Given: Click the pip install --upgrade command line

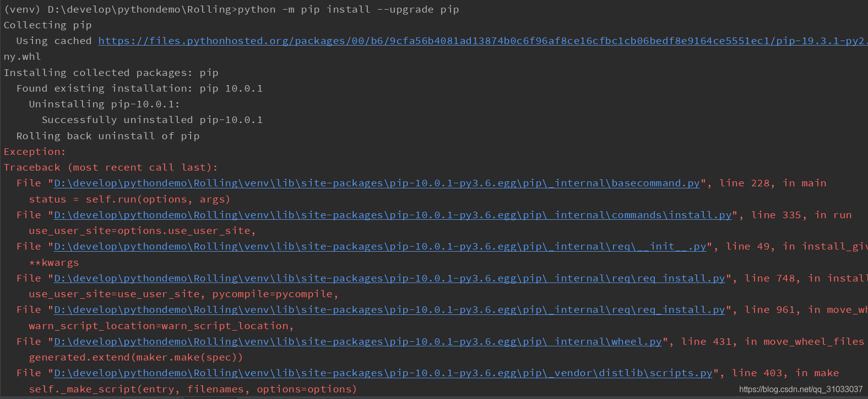Looking at the screenshot, I should point(231,10).
